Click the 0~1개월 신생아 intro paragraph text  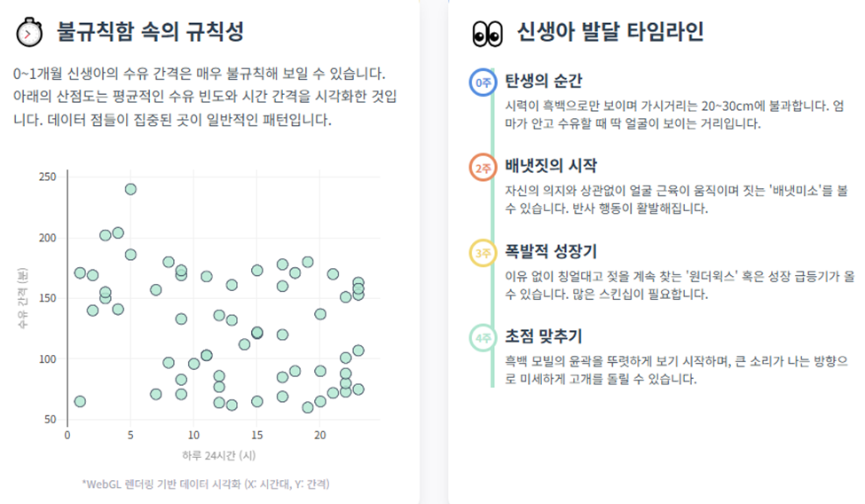point(205,97)
